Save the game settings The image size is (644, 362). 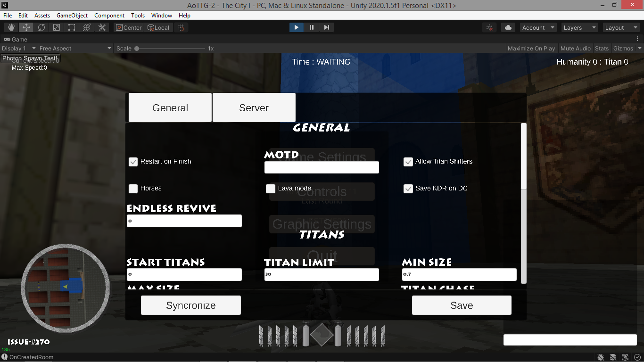(x=461, y=305)
